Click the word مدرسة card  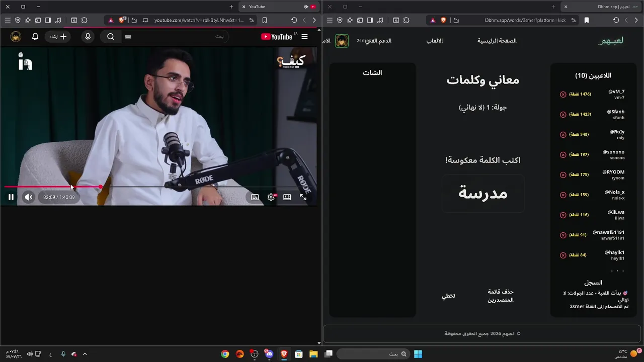[x=483, y=194]
